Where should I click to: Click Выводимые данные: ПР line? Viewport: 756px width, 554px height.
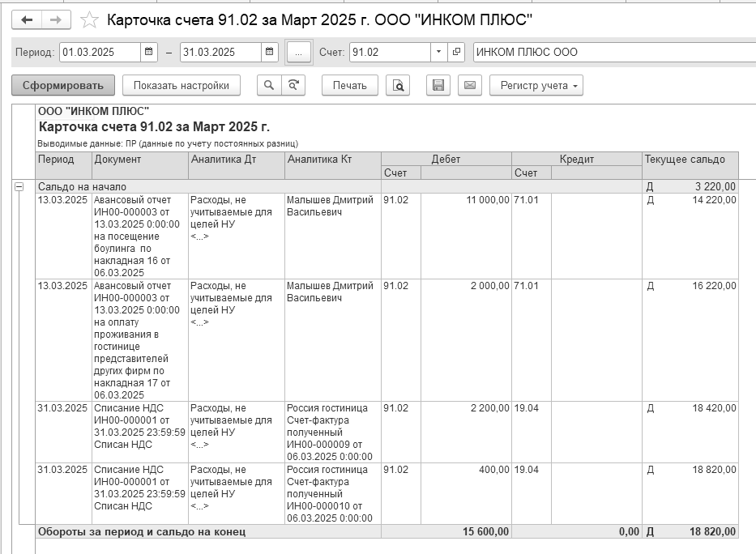(168, 143)
